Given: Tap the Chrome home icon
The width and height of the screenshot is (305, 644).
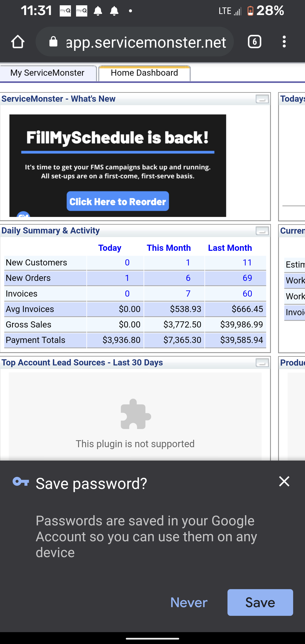Looking at the screenshot, I should (18, 42).
